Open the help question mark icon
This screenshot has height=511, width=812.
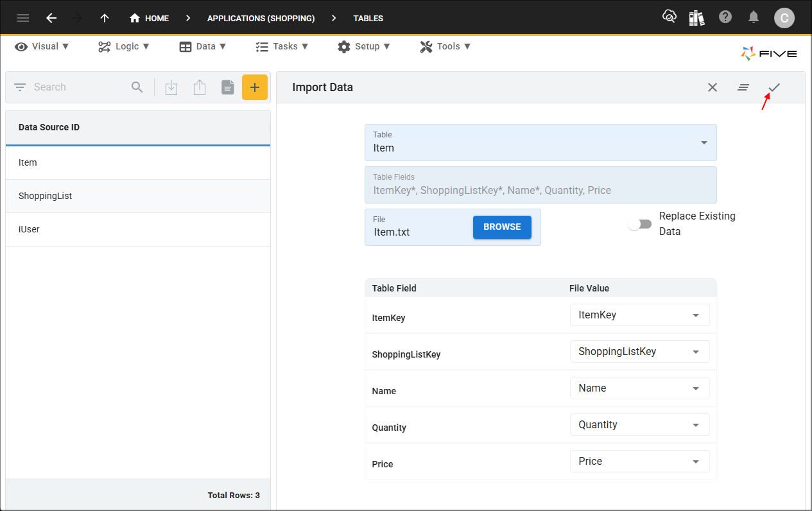pyautogui.click(x=725, y=17)
